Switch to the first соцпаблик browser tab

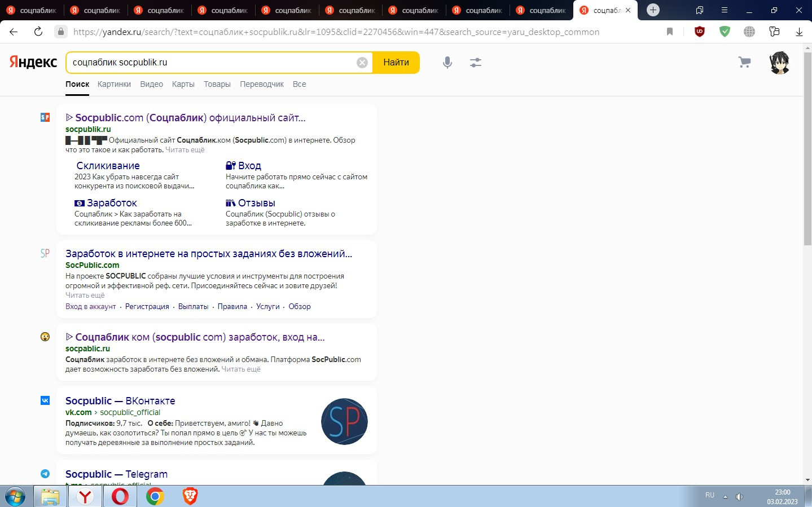coord(32,10)
